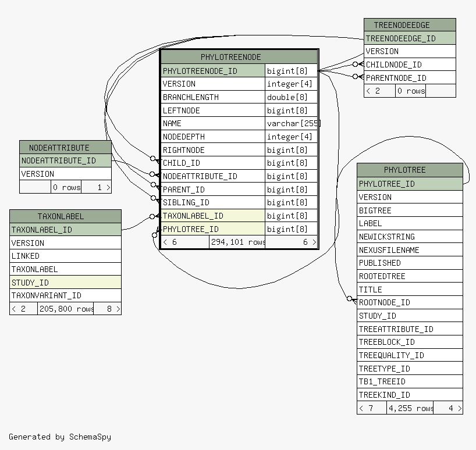Click NODEATTRIBUTE_ID key in NODEATTRIBUTE table
The height and width of the screenshot is (450, 476).
pos(65,160)
